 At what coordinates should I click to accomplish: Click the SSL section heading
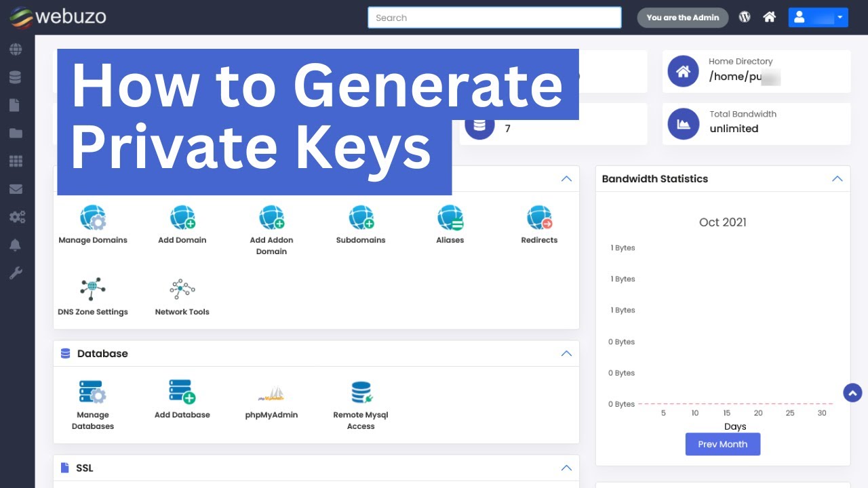pyautogui.click(x=84, y=468)
